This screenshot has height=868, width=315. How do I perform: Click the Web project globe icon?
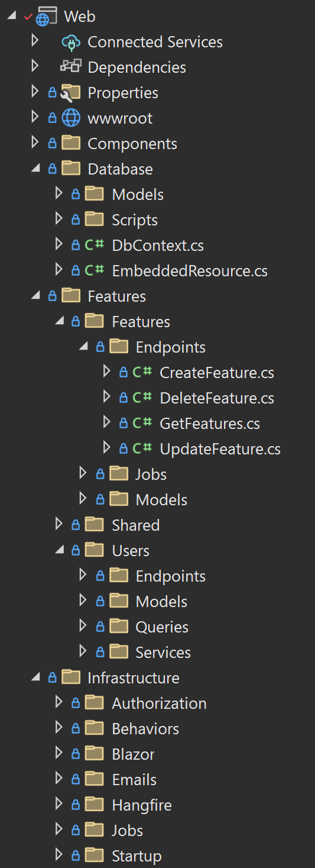[x=46, y=17]
